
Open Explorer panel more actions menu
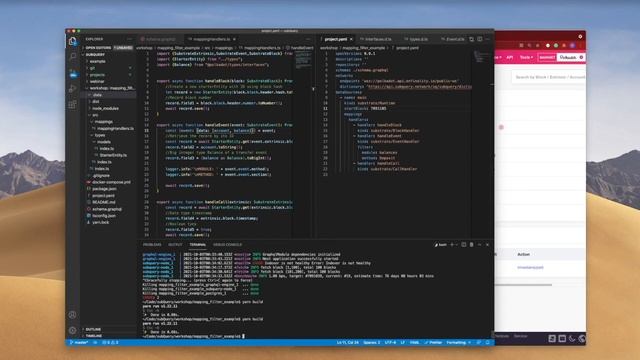[x=129, y=39]
